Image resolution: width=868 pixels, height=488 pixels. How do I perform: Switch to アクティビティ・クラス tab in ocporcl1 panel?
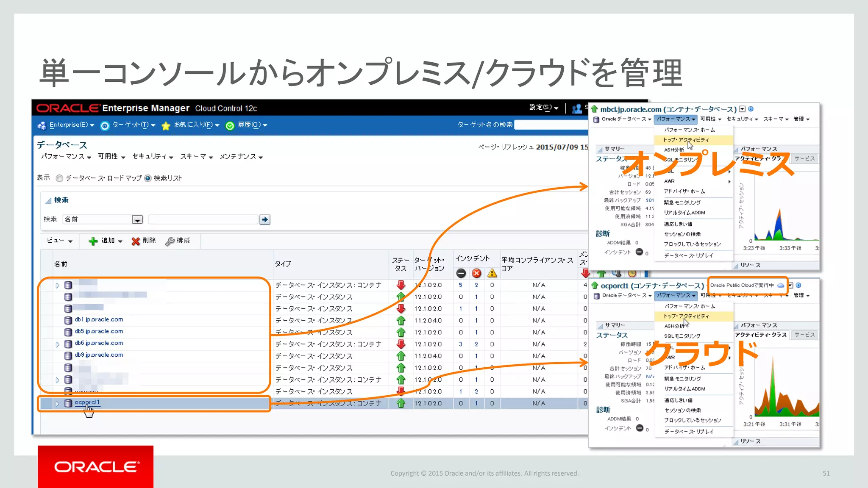pos(760,335)
